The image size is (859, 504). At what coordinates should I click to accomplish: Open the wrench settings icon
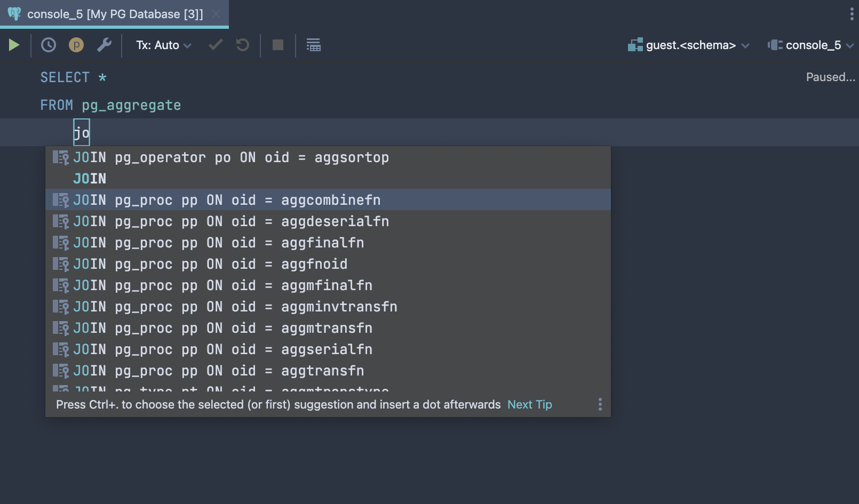click(x=104, y=45)
